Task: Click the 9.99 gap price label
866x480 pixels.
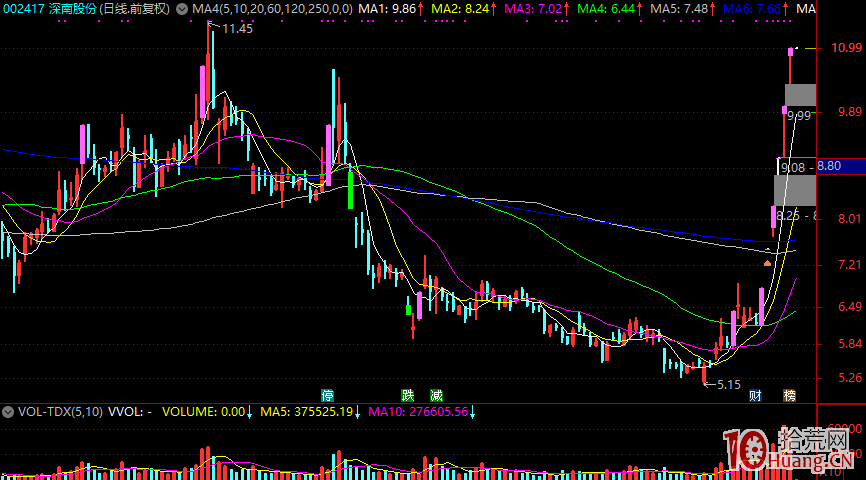Action: pyautogui.click(x=799, y=115)
